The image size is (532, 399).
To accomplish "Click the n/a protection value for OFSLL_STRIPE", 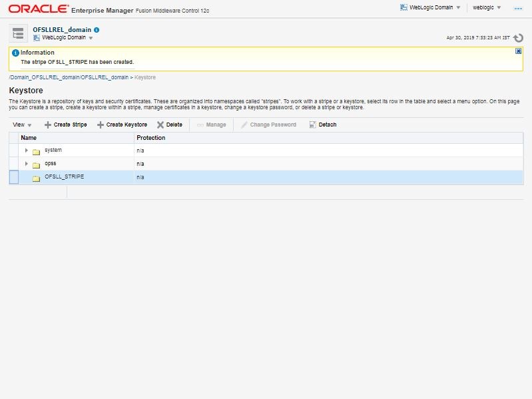I will pos(140,177).
